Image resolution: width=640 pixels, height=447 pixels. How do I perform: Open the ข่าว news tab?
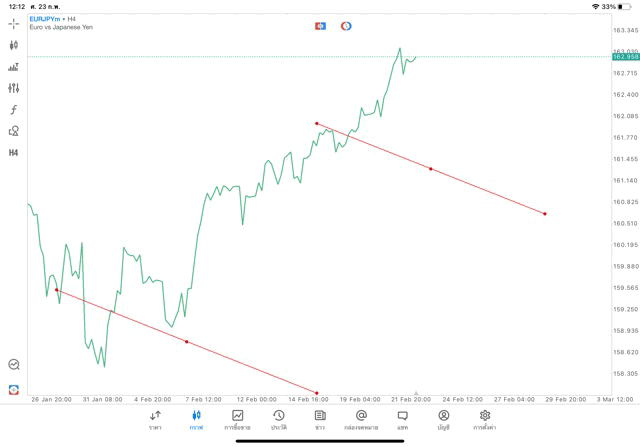(x=320, y=420)
